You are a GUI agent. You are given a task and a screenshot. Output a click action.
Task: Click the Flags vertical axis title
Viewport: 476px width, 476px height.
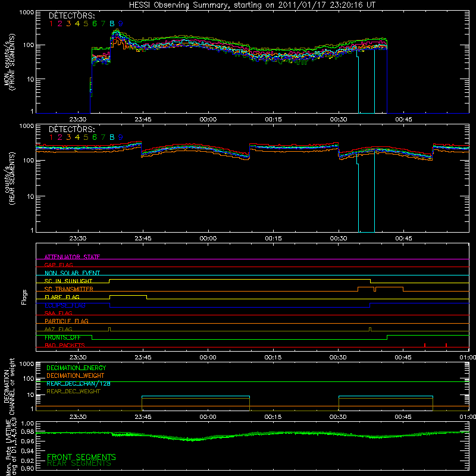pos(24,297)
